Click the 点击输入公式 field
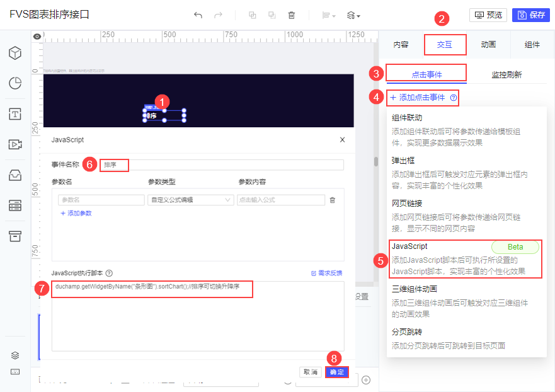This screenshot has width=555, height=392. pyautogui.click(x=281, y=200)
